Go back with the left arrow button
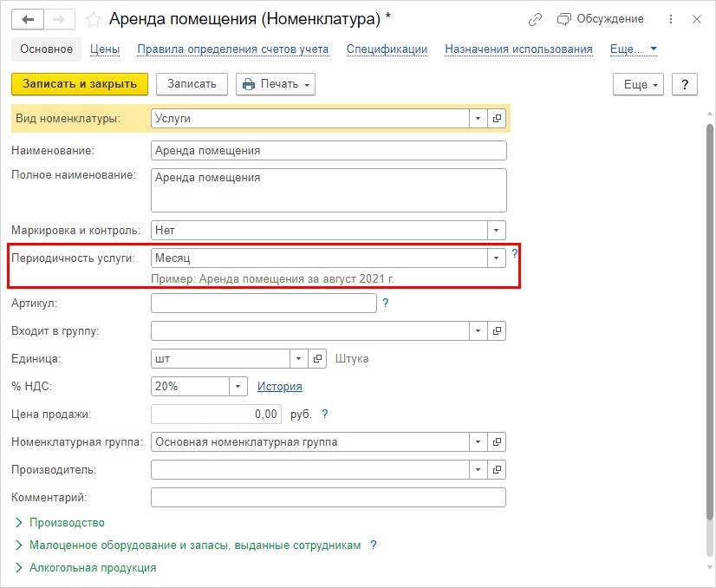Viewport: 716px width, 588px height. point(28,20)
